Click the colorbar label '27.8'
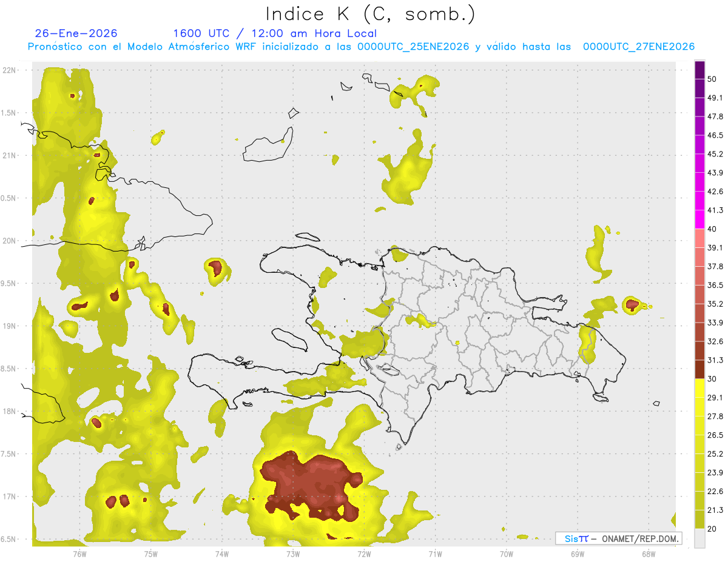 pos(715,416)
